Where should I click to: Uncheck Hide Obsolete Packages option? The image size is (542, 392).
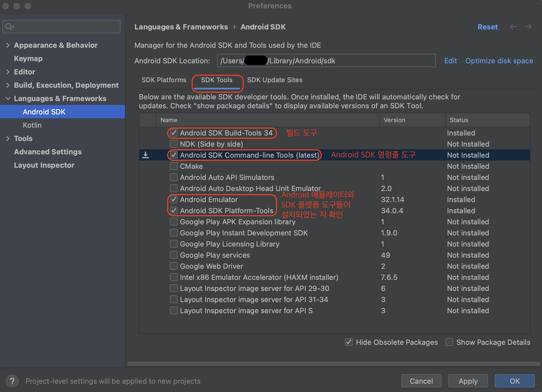coord(349,342)
